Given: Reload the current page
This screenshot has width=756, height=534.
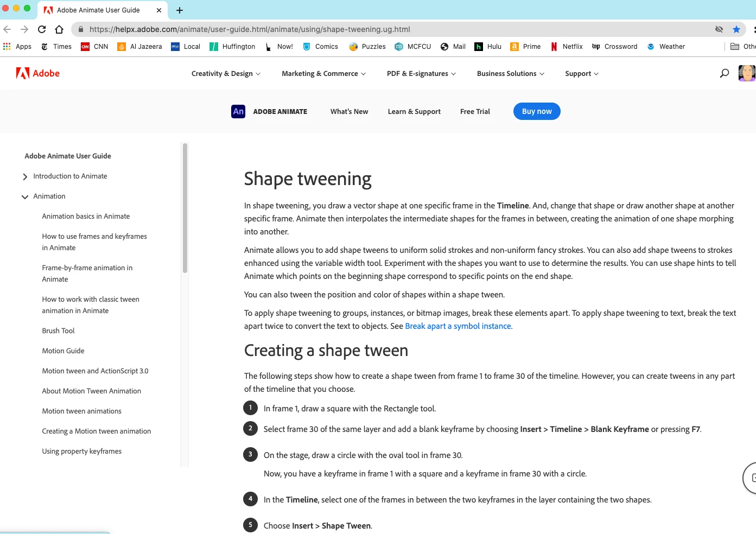Looking at the screenshot, I should 42,29.
